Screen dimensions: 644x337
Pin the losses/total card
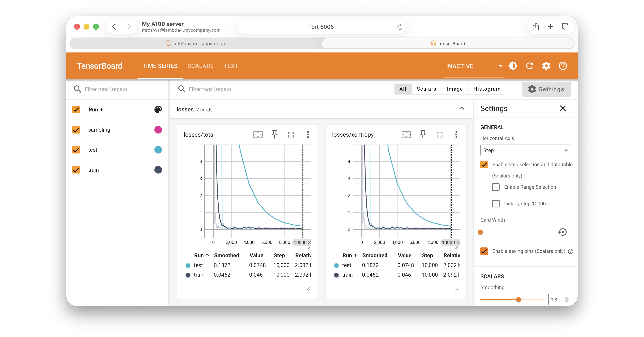click(x=274, y=134)
